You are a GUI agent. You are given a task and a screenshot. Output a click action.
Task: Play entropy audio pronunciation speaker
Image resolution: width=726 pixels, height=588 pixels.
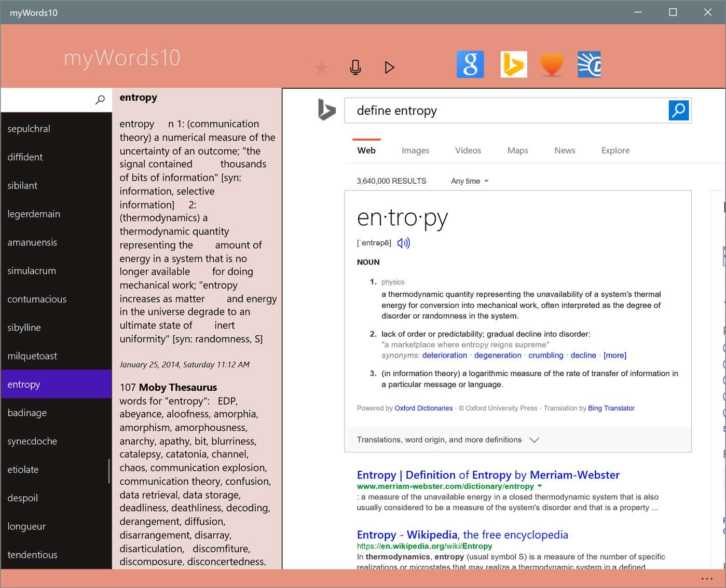[403, 243]
